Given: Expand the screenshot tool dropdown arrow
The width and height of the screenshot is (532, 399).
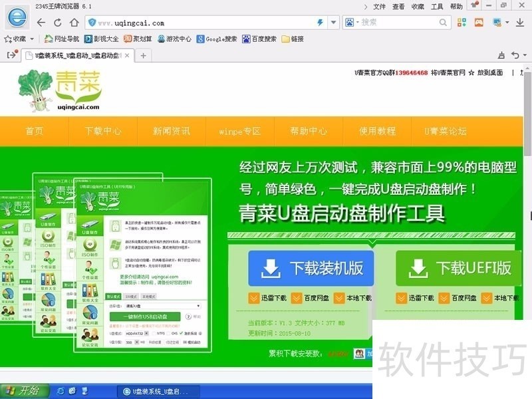Looking at the screenshot, I should pos(507,23).
